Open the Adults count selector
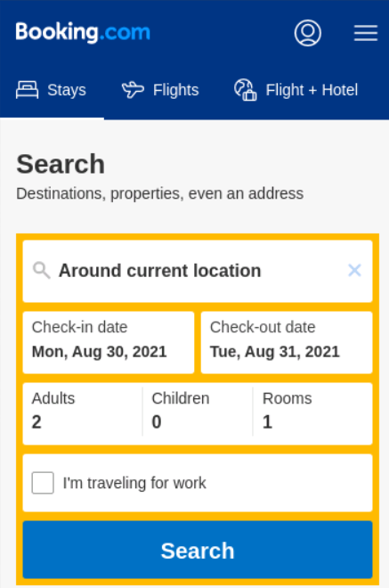The image size is (389, 588). (x=83, y=413)
